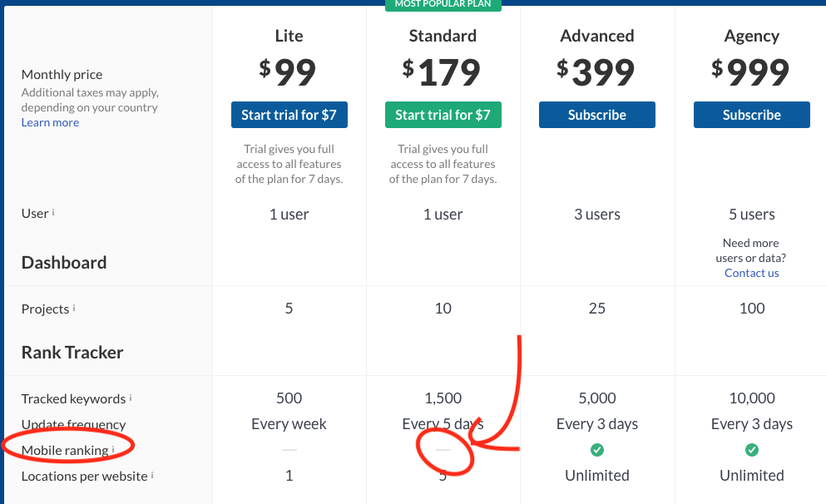826x504 pixels.
Task: Select the Standard plan heading
Action: click(x=443, y=36)
